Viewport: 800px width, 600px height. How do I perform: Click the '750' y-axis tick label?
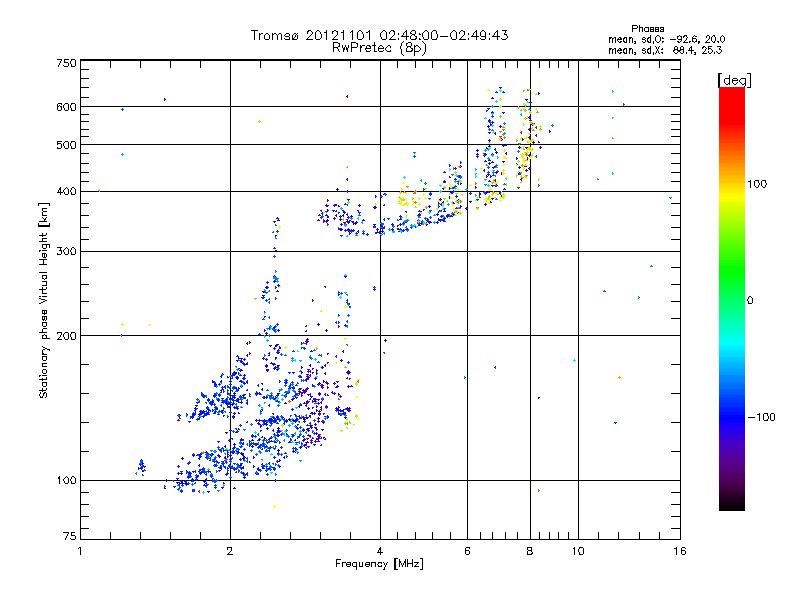(66, 63)
